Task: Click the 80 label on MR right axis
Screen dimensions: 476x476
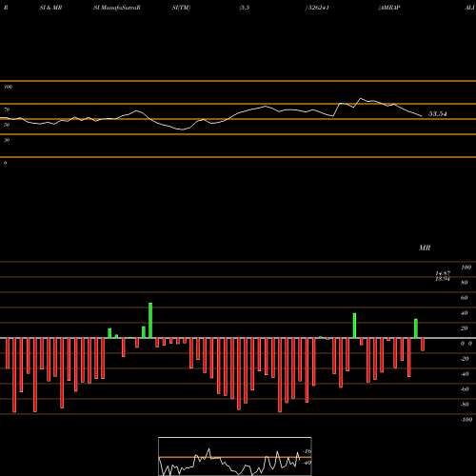Action: click(x=465, y=283)
